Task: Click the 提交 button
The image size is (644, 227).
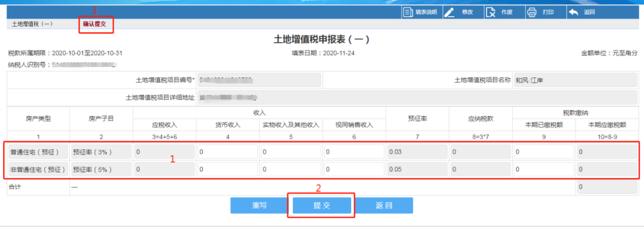Action: (x=321, y=206)
